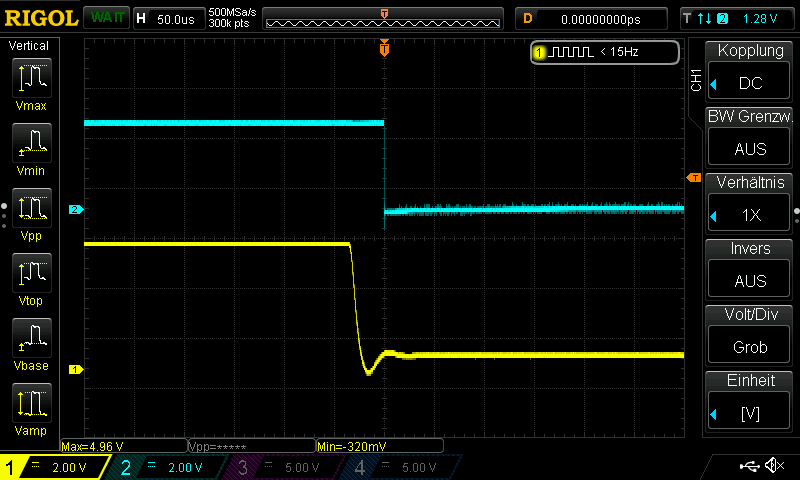This screenshot has width=800, height=480.
Task: Click the trigger edge slope icon
Action: pos(705,19)
